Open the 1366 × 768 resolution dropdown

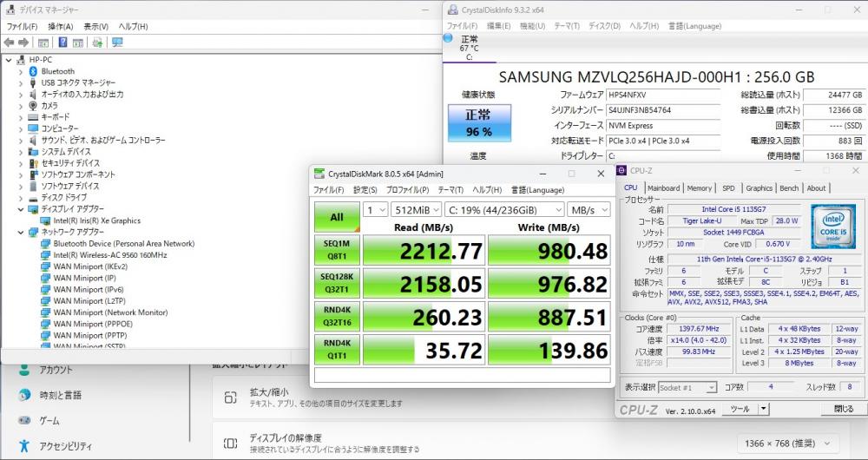tap(788, 444)
